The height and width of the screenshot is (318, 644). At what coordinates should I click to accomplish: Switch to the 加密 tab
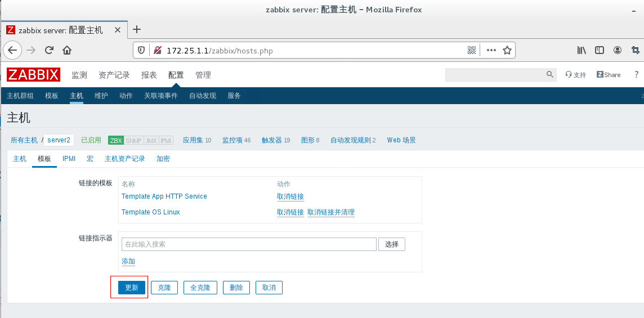163,159
